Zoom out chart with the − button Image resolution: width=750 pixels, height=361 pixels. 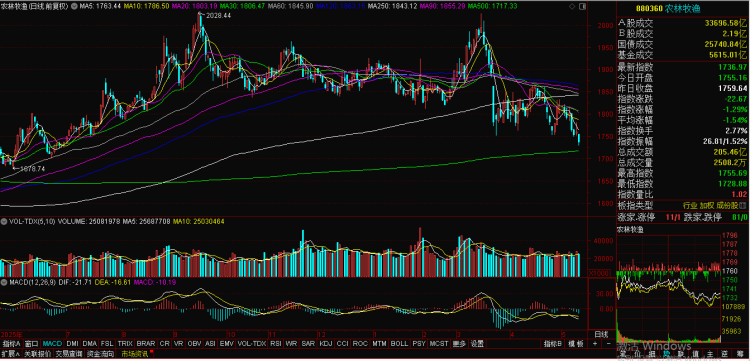(608, 343)
